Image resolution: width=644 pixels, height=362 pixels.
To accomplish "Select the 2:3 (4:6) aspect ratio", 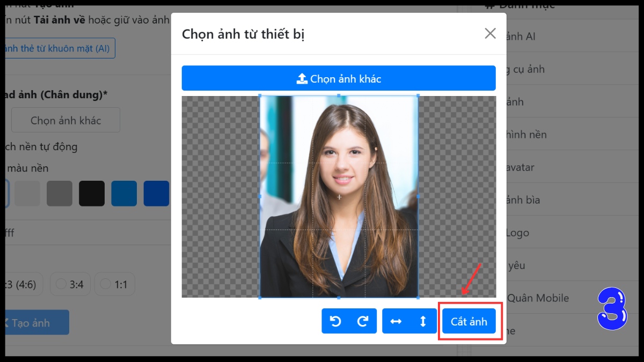I will coord(21,284).
